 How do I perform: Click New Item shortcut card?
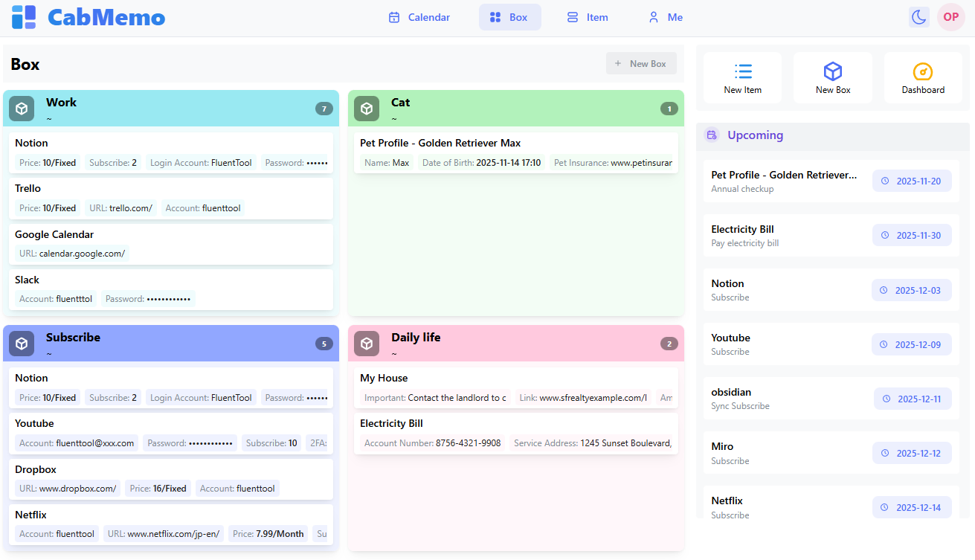tap(742, 77)
